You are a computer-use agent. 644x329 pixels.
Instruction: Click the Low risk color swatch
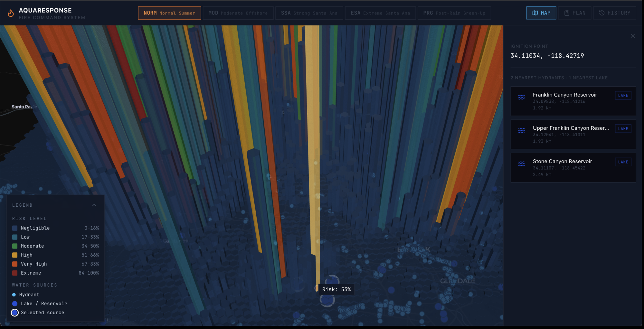pyautogui.click(x=15, y=237)
